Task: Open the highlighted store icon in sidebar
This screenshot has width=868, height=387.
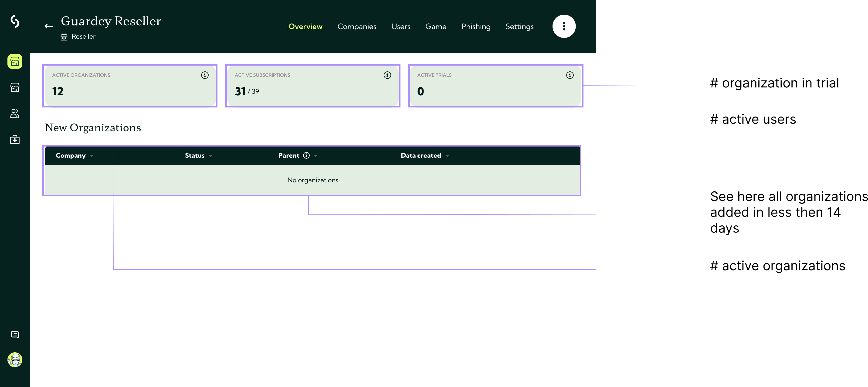Action: point(15,62)
